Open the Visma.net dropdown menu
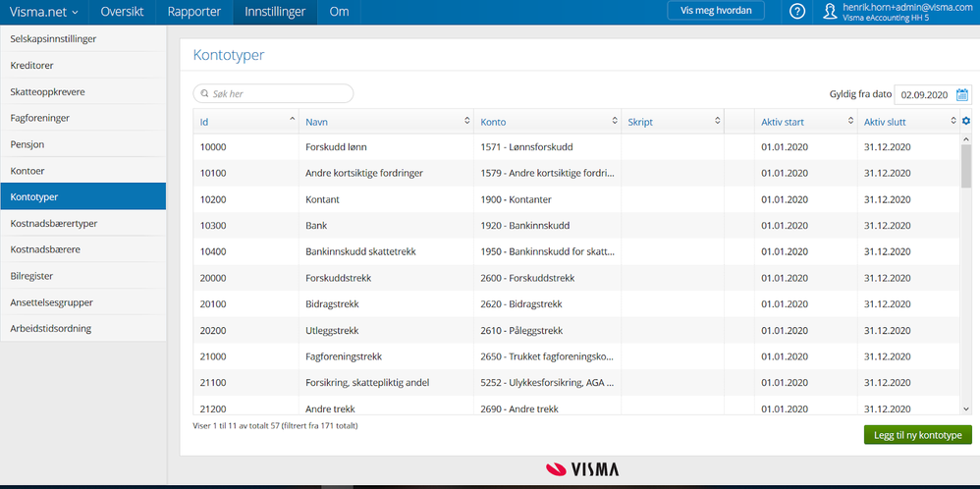The image size is (980, 489). (44, 12)
